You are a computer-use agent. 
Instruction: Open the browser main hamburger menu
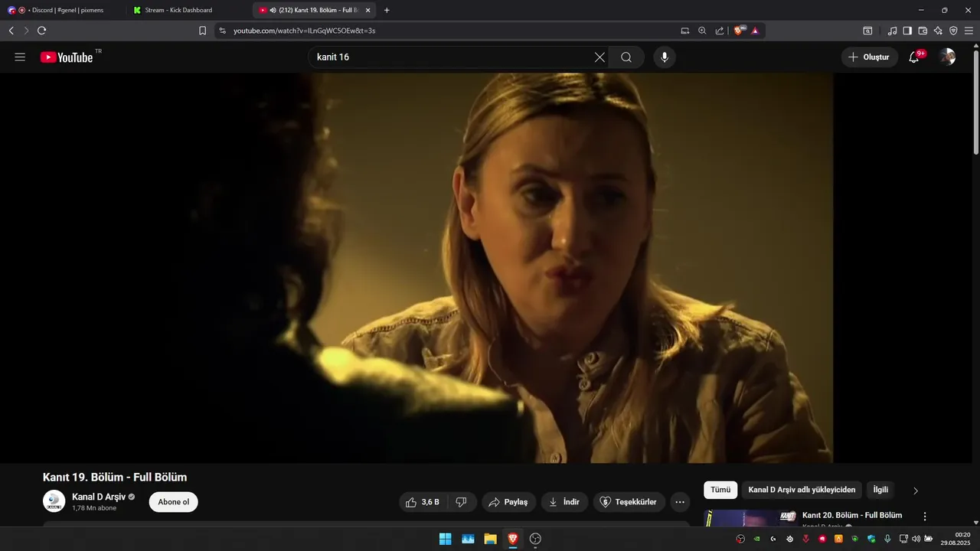click(969, 31)
